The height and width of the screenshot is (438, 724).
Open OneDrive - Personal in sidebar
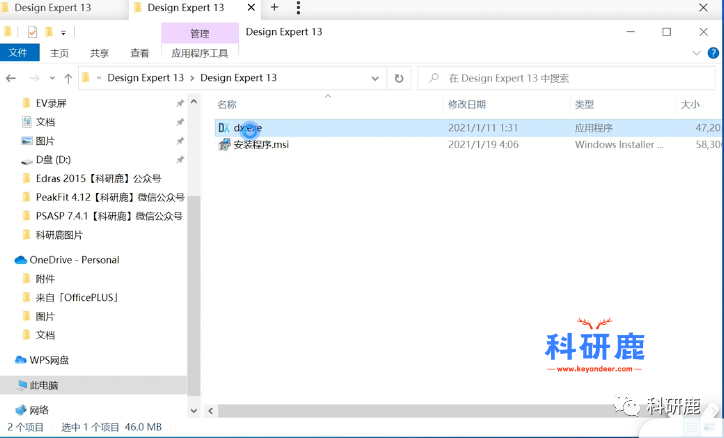click(x=73, y=260)
